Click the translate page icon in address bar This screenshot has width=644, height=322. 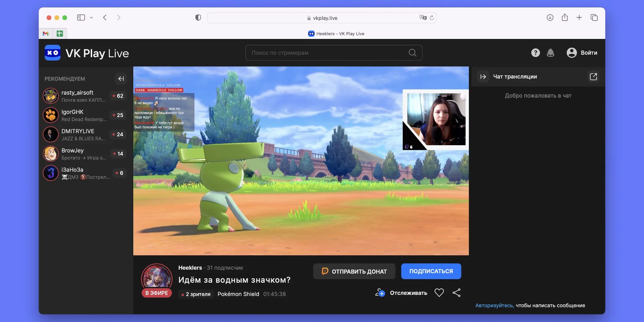click(x=423, y=18)
